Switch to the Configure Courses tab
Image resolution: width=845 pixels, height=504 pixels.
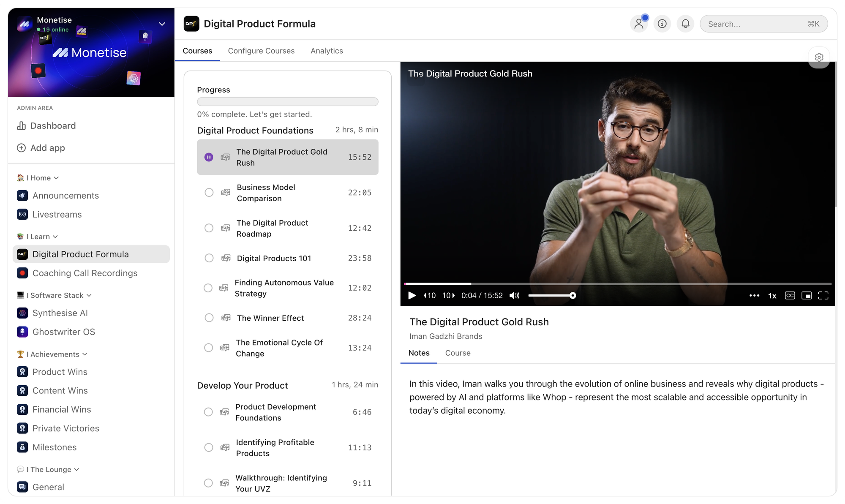click(x=261, y=51)
